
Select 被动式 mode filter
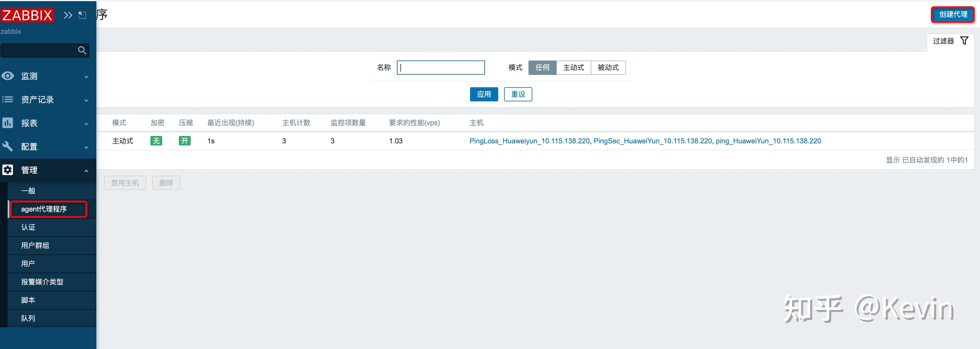[608, 67]
